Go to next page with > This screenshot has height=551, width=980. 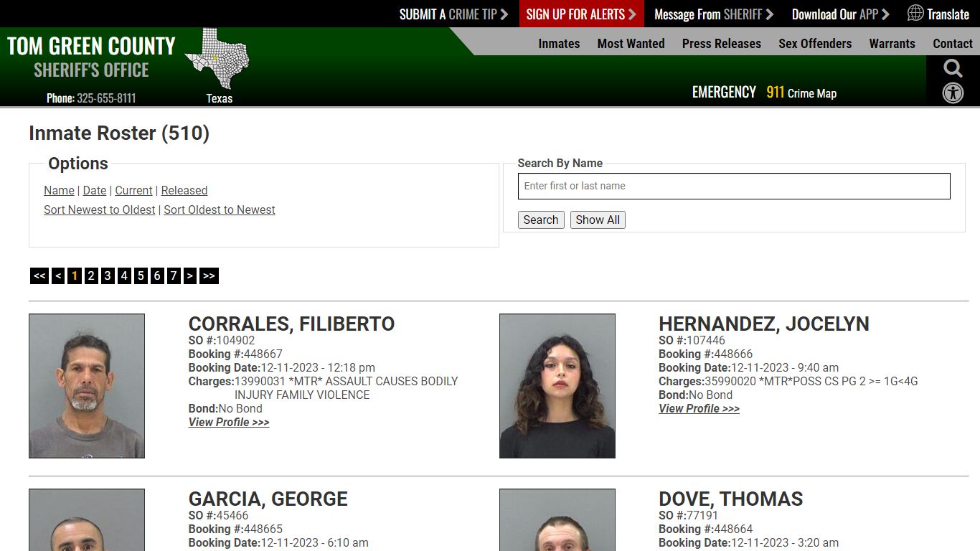pyautogui.click(x=190, y=275)
